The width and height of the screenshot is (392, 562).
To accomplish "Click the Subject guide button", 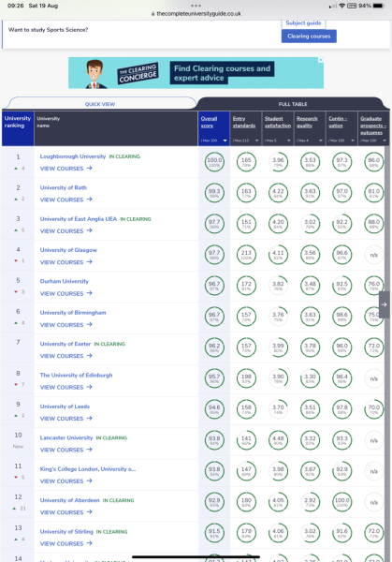I will [303, 23].
